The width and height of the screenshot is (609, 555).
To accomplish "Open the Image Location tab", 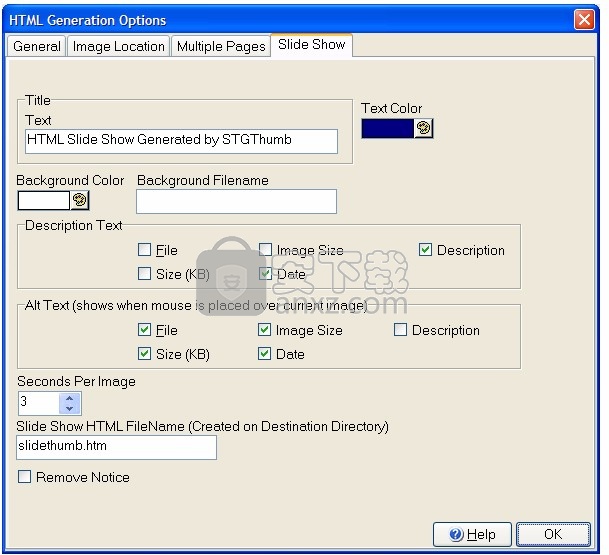I will point(118,46).
